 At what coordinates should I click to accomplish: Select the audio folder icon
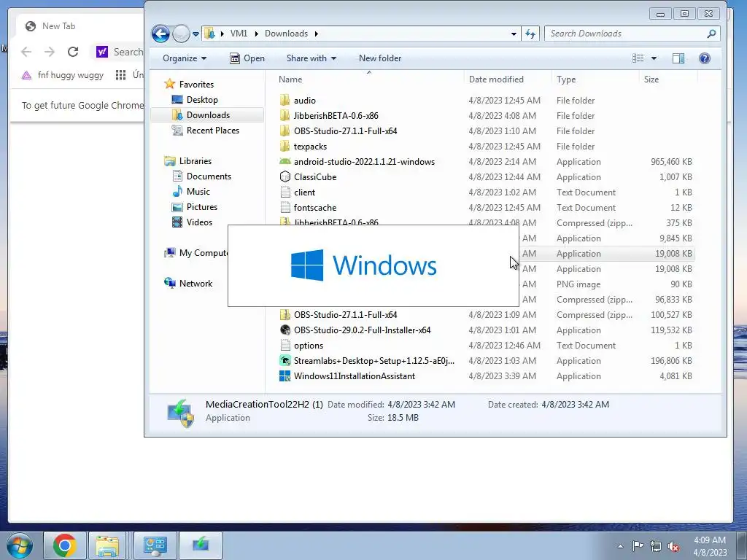coord(285,100)
